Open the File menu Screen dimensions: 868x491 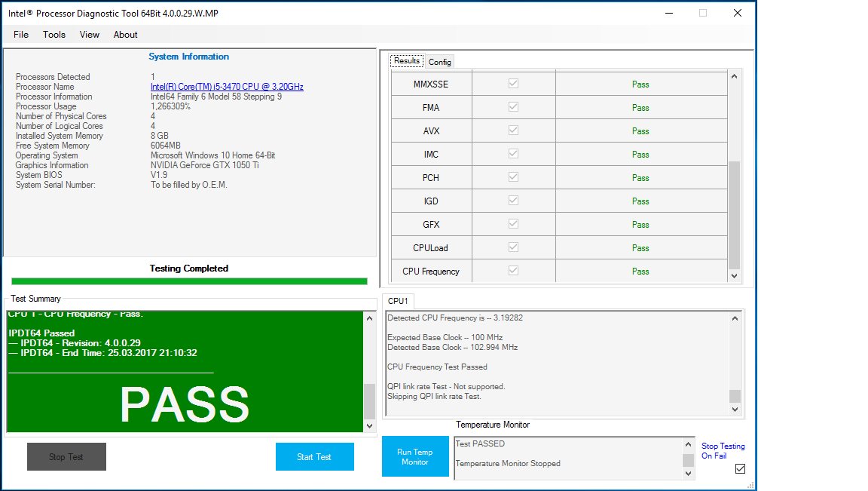point(21,35)
